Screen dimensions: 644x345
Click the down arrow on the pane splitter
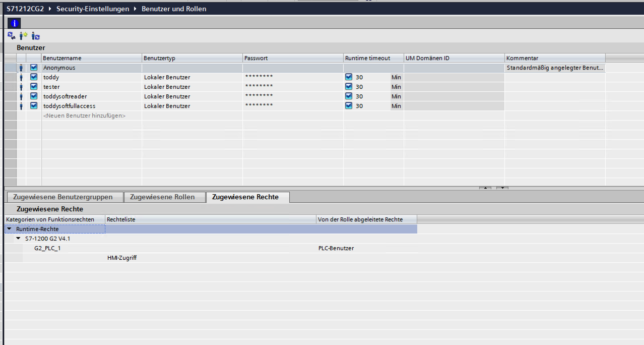pos(502,188)
